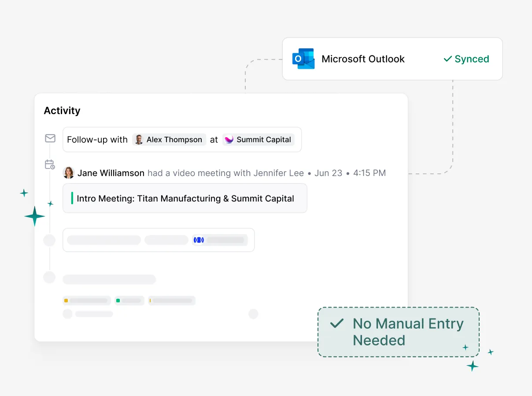Image resolution: width=532 pixels, height=396 pixels.
Task: Click the green-dot tag placeholder
Action: (129, 301)
